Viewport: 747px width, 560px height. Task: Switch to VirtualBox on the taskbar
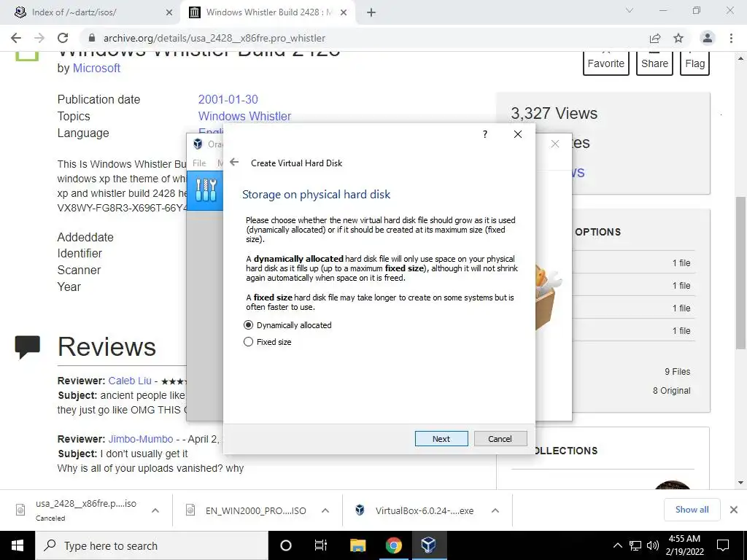[x=428, y=545]
